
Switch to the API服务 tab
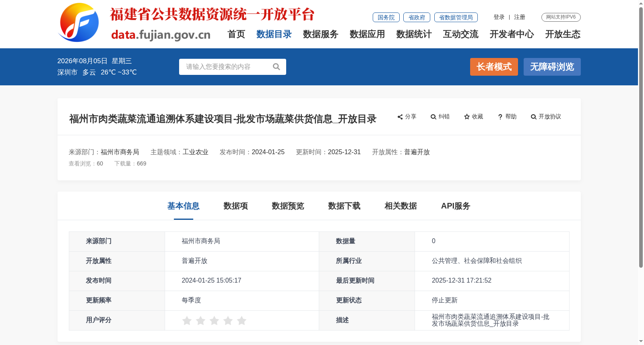(x=456, y=206)
